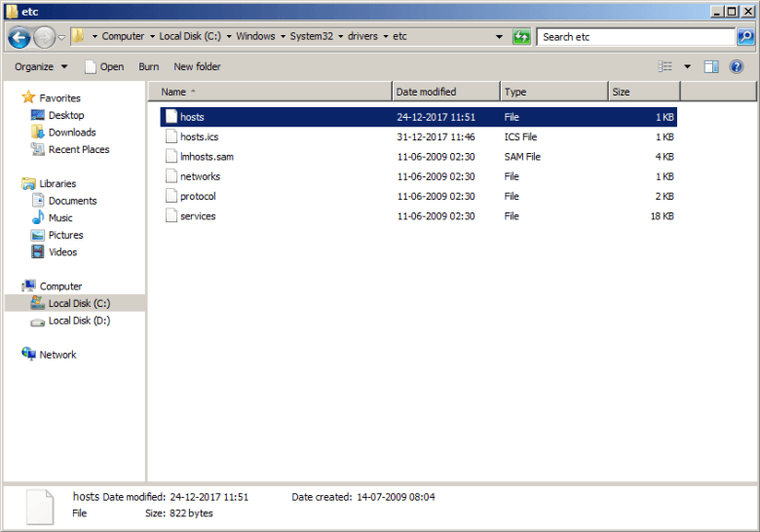Sort by the Size column header

coord(644,92)
